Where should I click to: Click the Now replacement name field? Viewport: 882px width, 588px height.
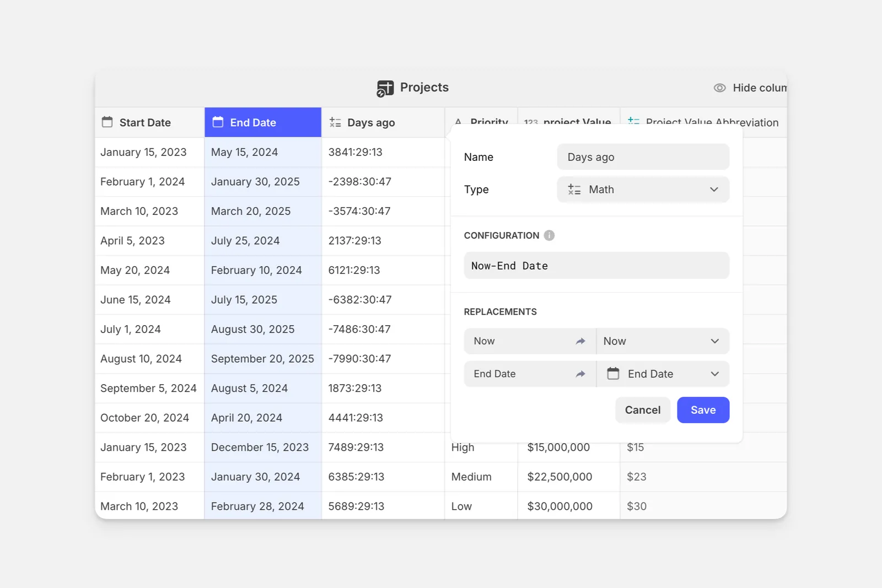530,341
